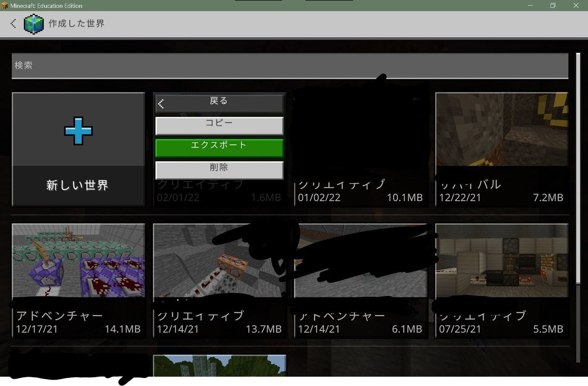
Task: Open the survival world dated 12/22/21
Action: (501, 149)
